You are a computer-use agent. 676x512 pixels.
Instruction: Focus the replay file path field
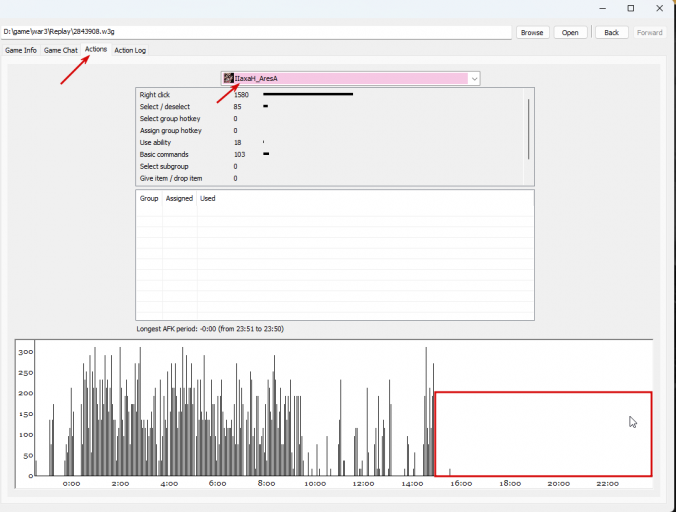click(x=256, y=32)
